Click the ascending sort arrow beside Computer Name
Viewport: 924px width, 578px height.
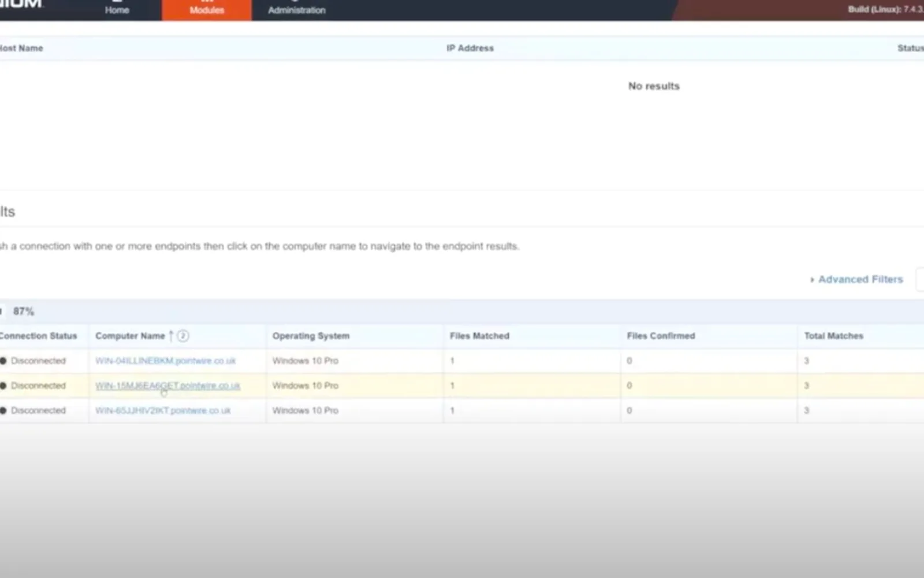(x=171, y=336)
